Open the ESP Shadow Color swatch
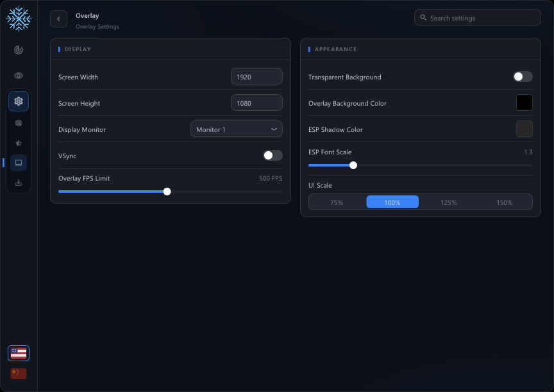The height and width of the screenshot is (392, 554). coord(525,129)
